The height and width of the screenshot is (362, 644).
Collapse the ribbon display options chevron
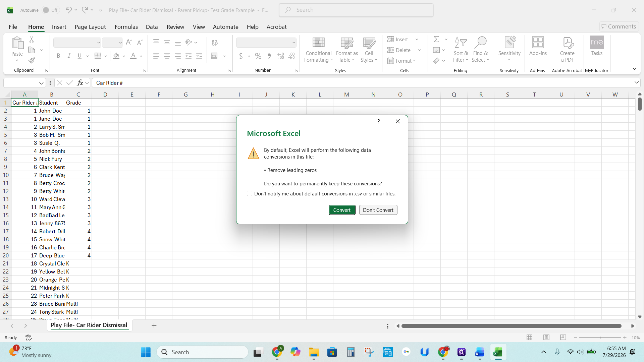(634, 69)
